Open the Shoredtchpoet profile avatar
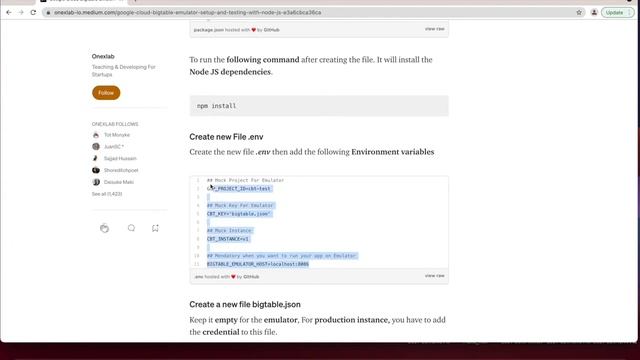640x360 pixels. pyautogui.click(x=96, y=170)
